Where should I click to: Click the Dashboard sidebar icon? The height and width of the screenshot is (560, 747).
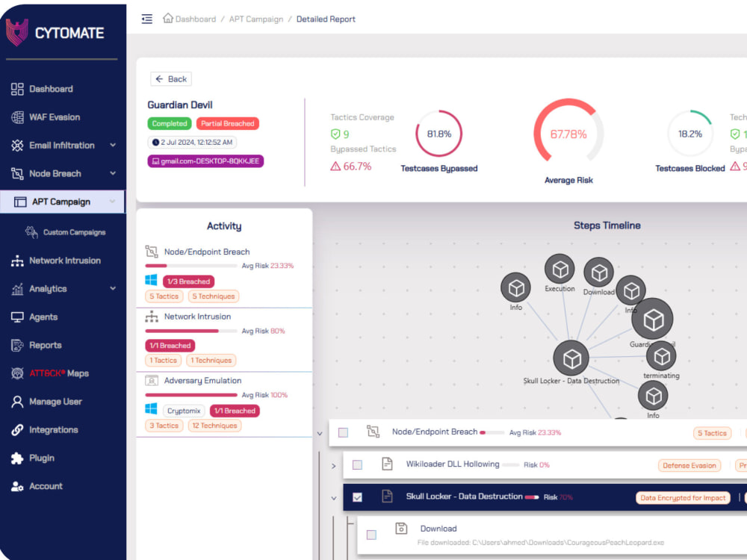17,89
